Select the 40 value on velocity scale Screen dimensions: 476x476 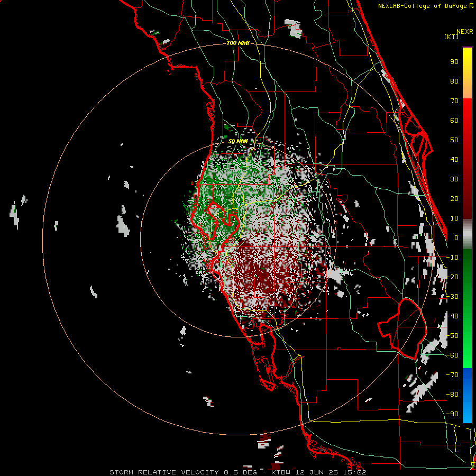coord(454,160)
